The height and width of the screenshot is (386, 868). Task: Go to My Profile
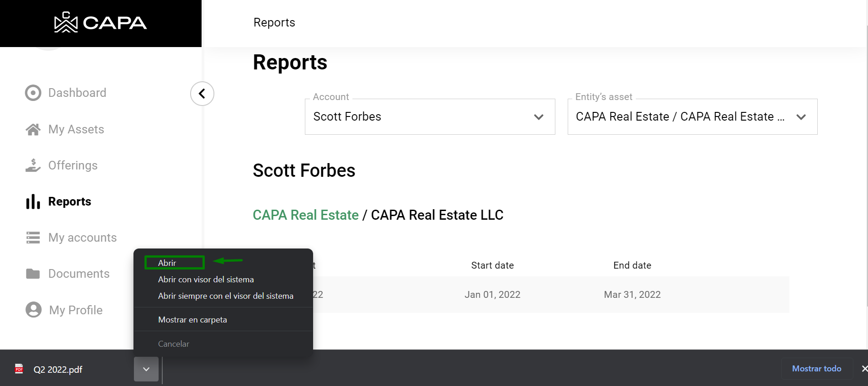click(76, 310)
